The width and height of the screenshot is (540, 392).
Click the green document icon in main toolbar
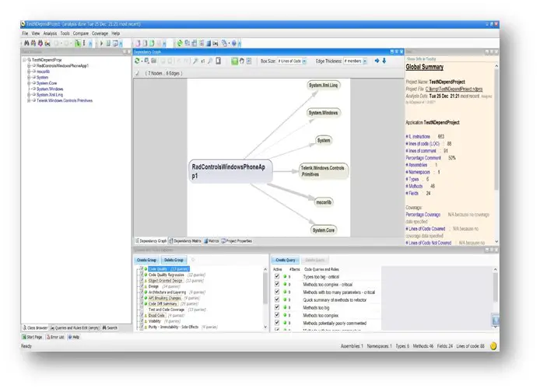tap(152, 44)
